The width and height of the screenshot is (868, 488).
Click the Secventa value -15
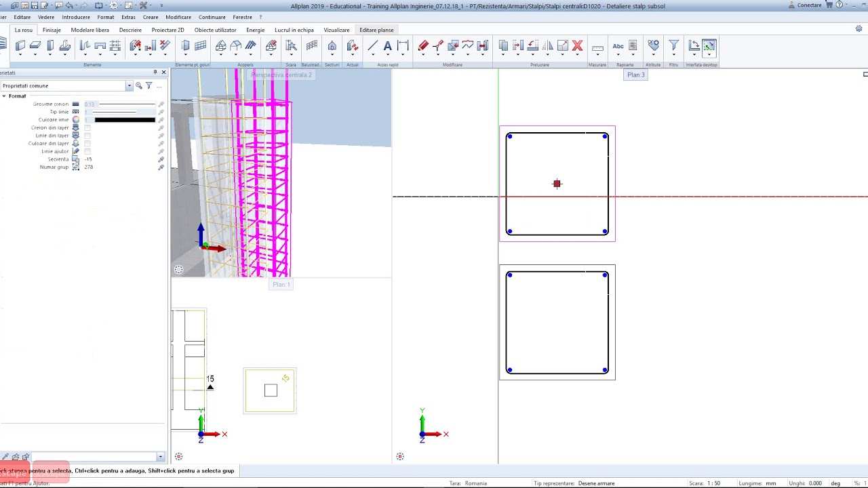tap(88, 159)
